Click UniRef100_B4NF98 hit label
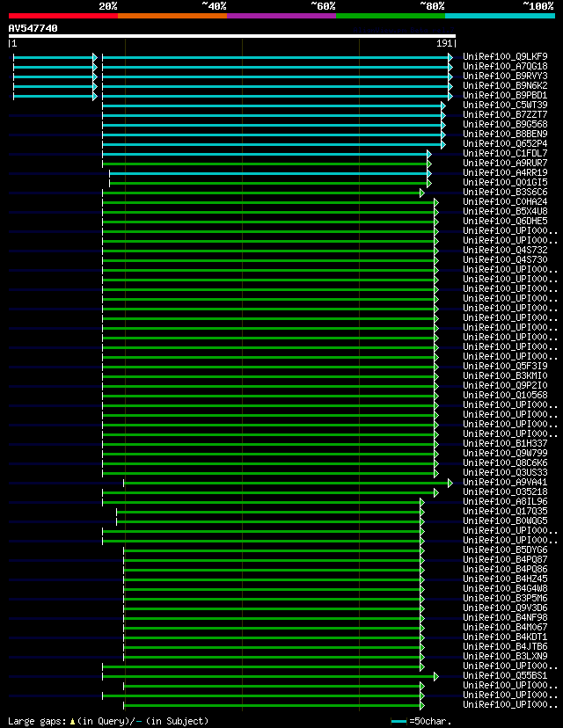 pyautogui.click(x=505, y=617)
